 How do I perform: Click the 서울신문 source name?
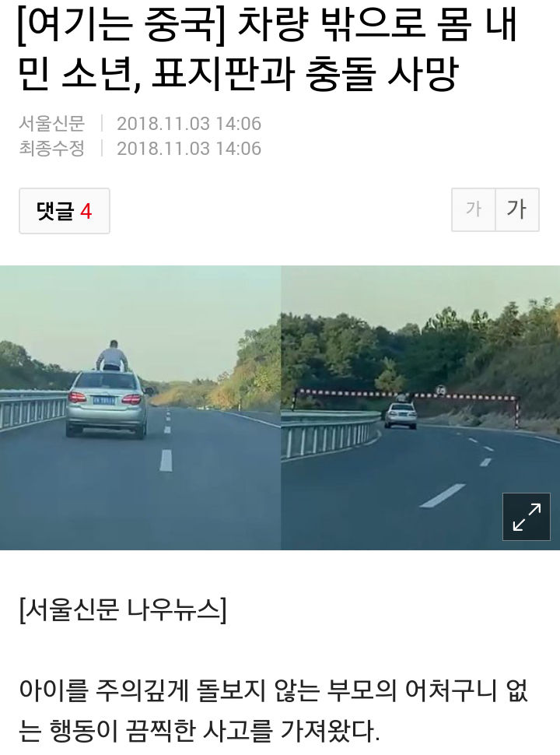tap(51, 123)
